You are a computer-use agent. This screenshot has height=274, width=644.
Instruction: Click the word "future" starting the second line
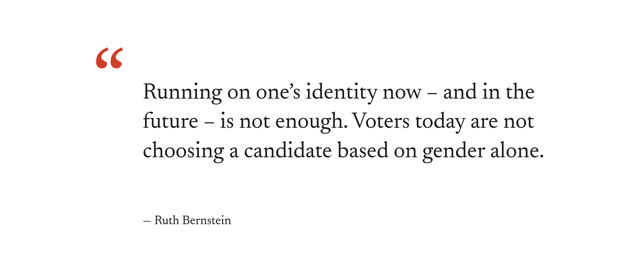[x=170, y=121]
